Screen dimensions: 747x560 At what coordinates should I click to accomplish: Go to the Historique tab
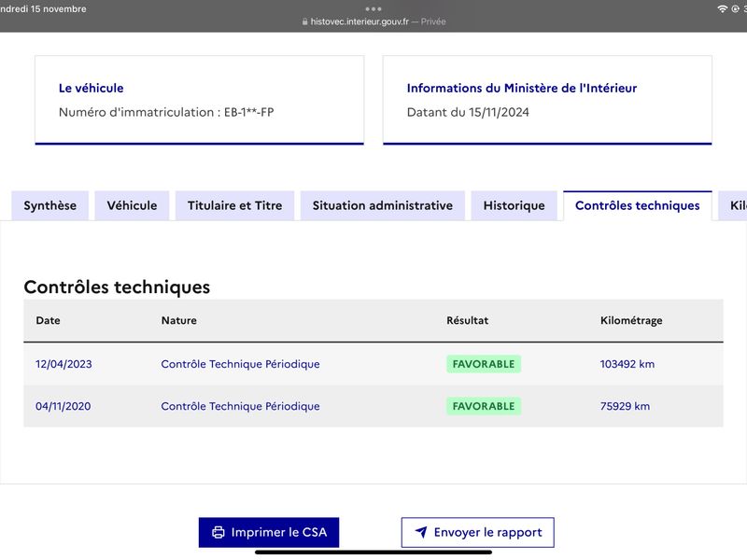514,205
